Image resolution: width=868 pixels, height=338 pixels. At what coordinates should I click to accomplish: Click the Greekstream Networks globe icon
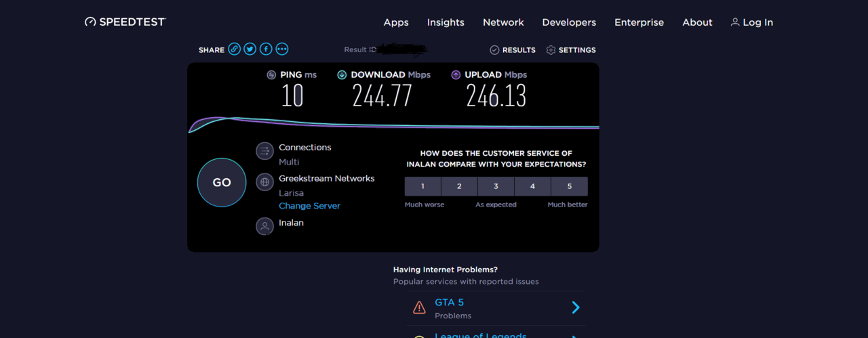[x=264, y=182]
